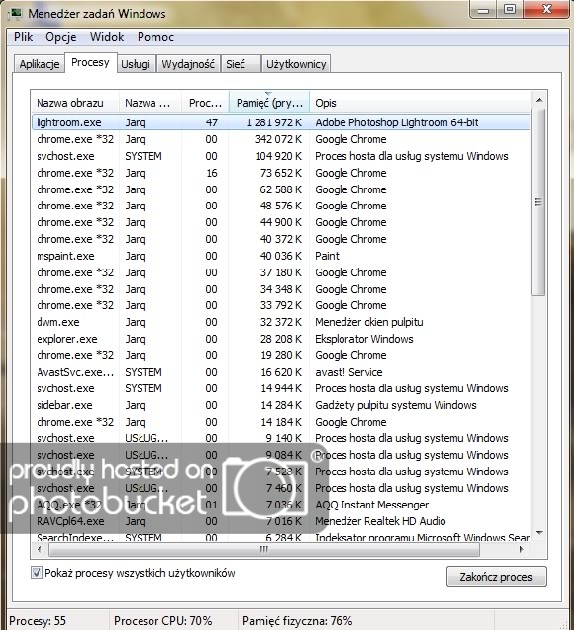Switch to the Wydajność tab
574x630 pixels.
[188, 64]
